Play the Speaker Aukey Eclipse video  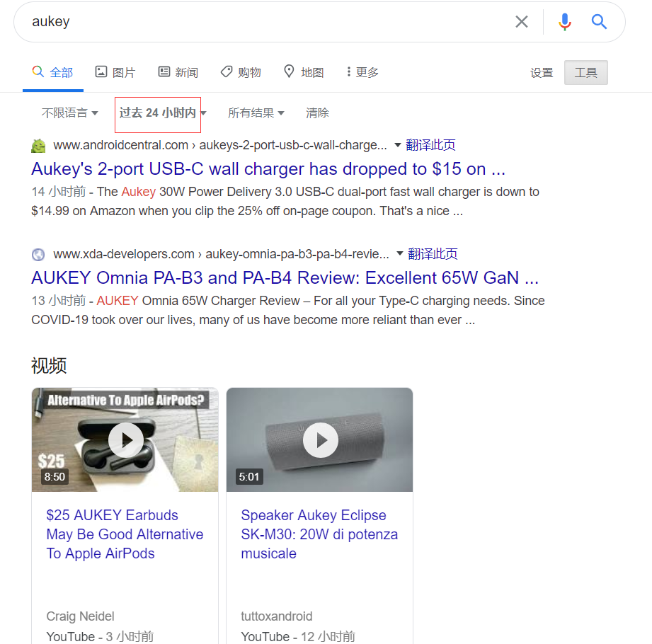pos(320,440)
